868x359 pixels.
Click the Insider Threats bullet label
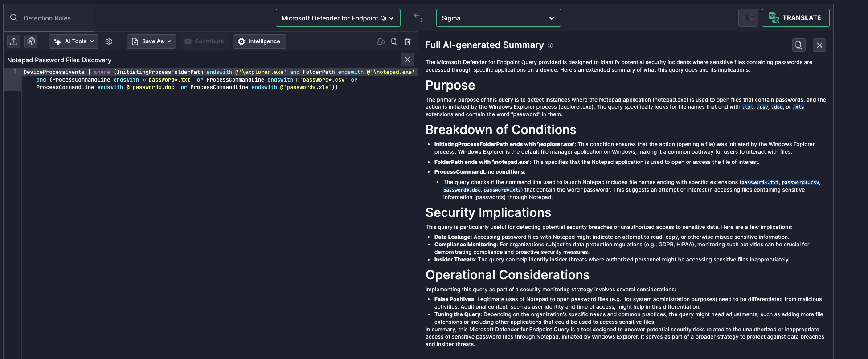[454, 260]
